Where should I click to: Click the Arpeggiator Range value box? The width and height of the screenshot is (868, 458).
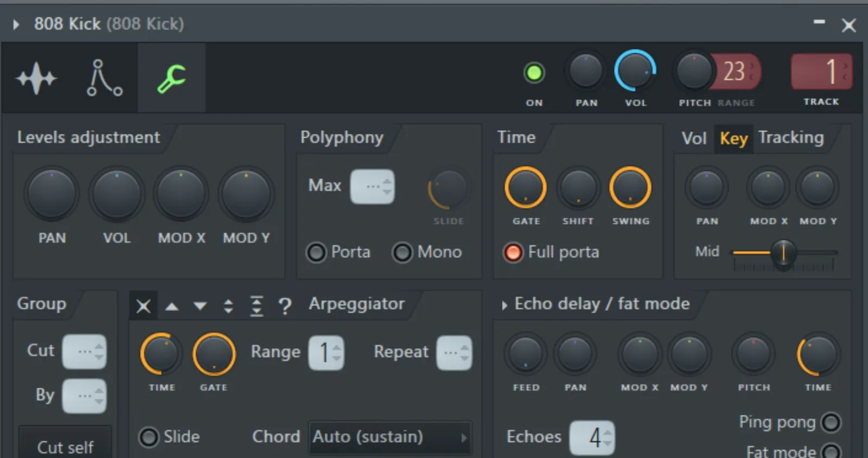[x=326, y=353]
